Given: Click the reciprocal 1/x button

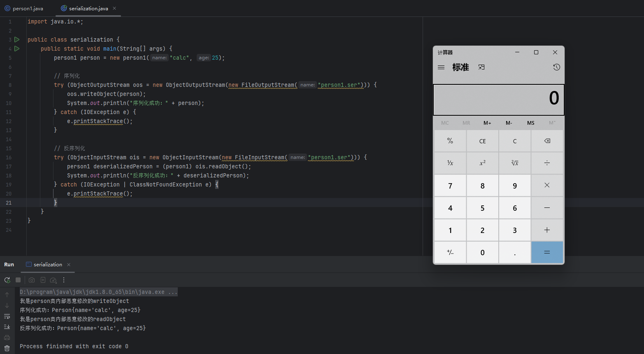Looking at the screenshot, I should tap(450, 163).
